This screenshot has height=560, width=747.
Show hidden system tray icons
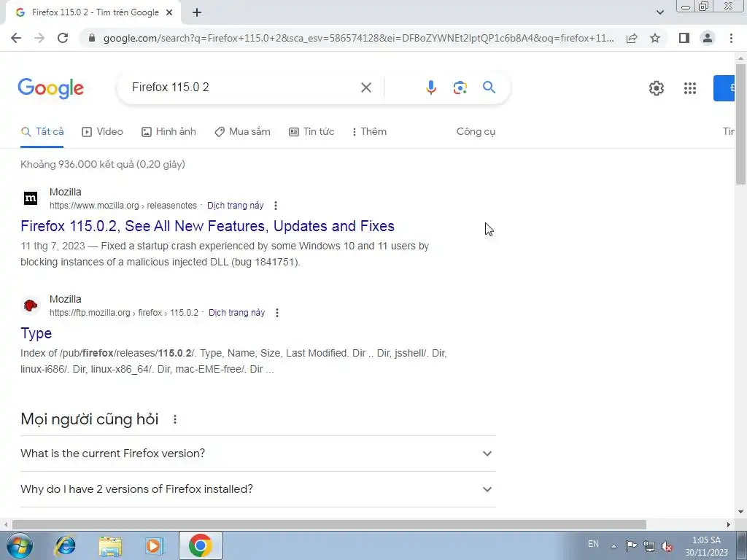tap(614, 546)
